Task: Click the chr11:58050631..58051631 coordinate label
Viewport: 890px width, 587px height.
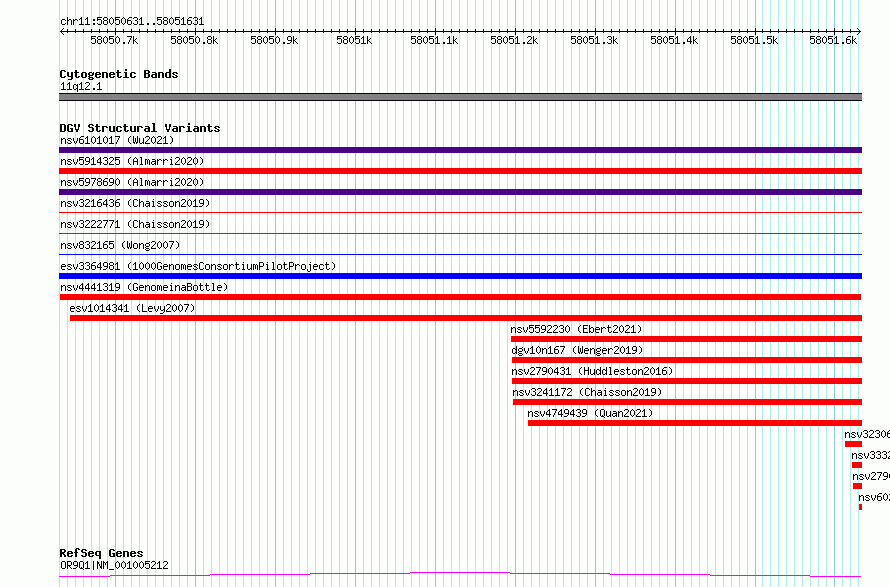Action: click(x=132, y=21)
